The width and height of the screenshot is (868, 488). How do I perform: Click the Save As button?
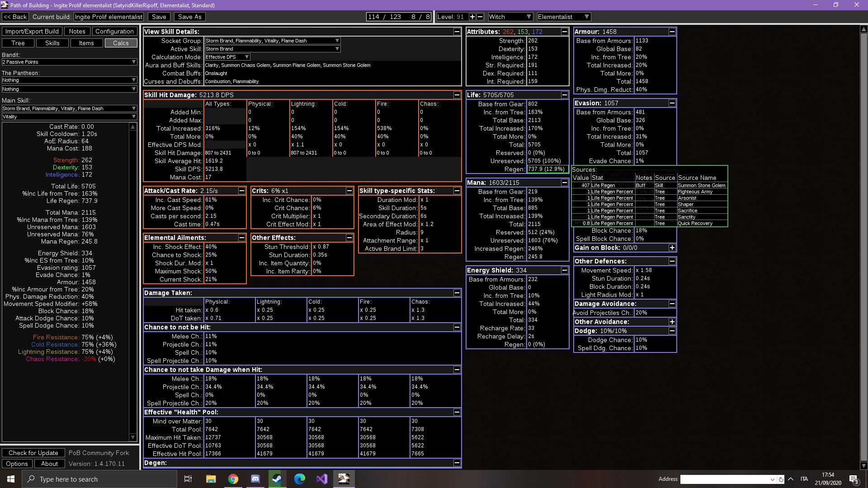(190, 17)
